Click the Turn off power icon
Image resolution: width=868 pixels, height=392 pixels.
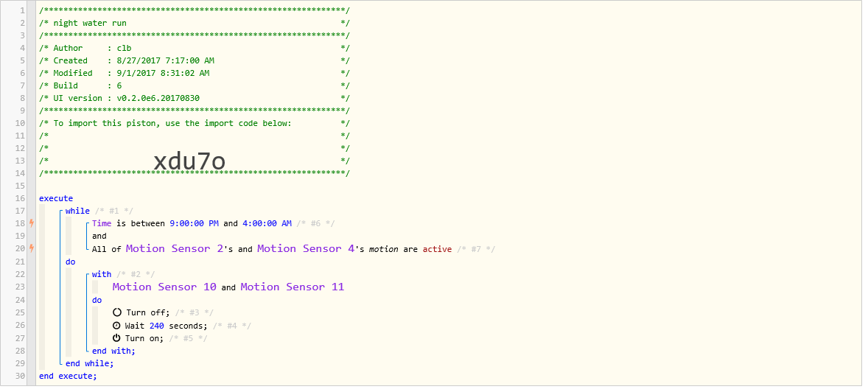(116, 312)
